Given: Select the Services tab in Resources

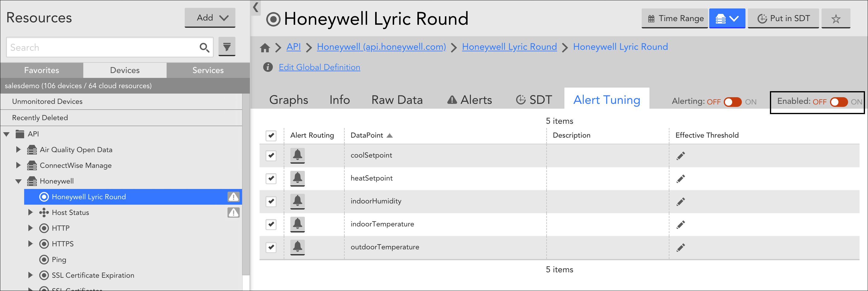Looking at the screenshot, I should coord(208,70).
